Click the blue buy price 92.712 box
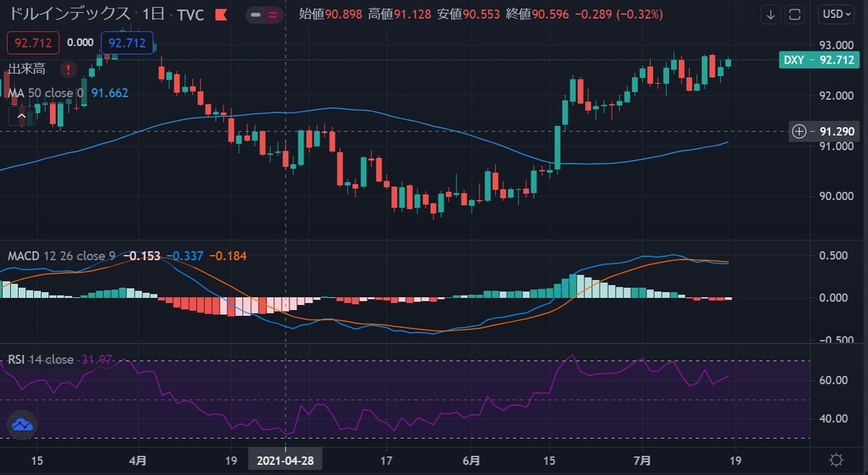The height and width of the screenshot is (475, 868). (x=127, y=43)
